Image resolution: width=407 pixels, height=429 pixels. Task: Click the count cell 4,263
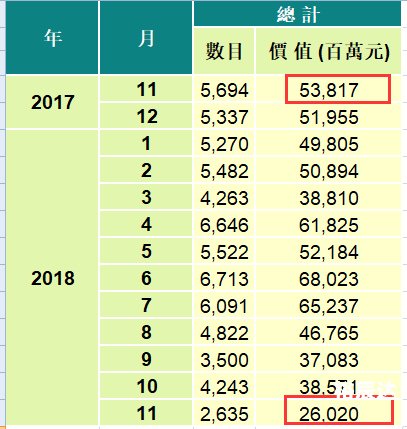(x=224, y=197)
